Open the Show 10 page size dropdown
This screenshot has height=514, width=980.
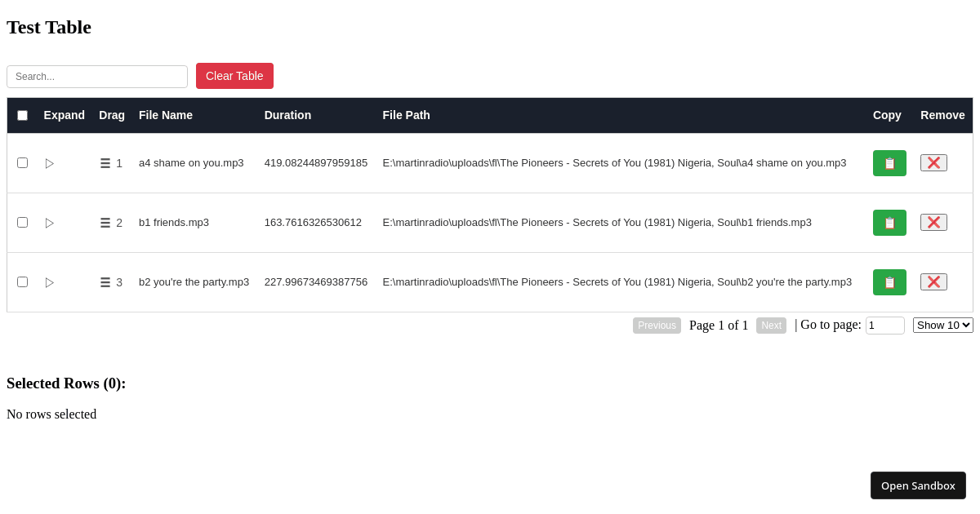pos(943,325)
